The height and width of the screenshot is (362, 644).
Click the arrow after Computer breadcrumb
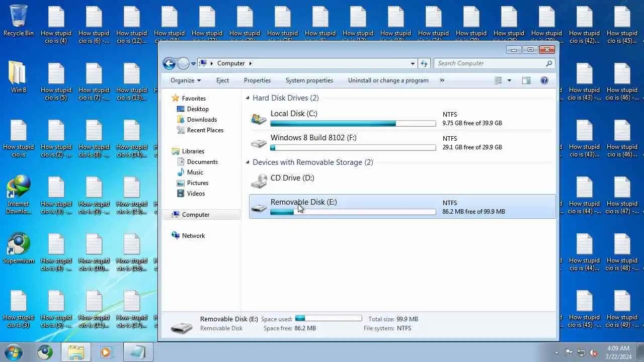[x=250, y=63]
